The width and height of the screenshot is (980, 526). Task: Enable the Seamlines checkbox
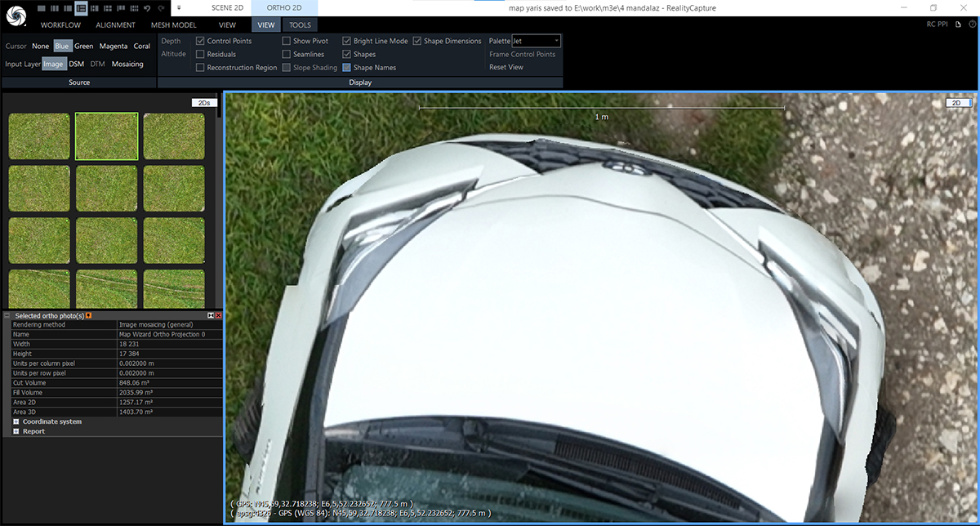point(286,54)
